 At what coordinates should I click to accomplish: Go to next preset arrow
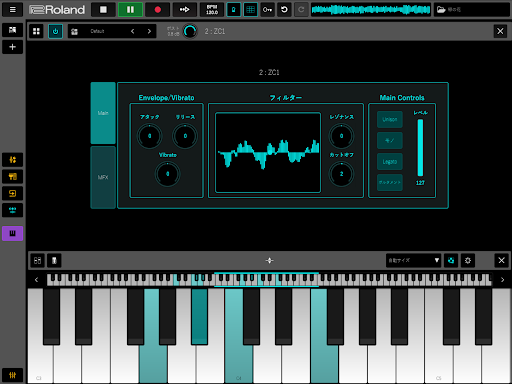coord(149,31)
